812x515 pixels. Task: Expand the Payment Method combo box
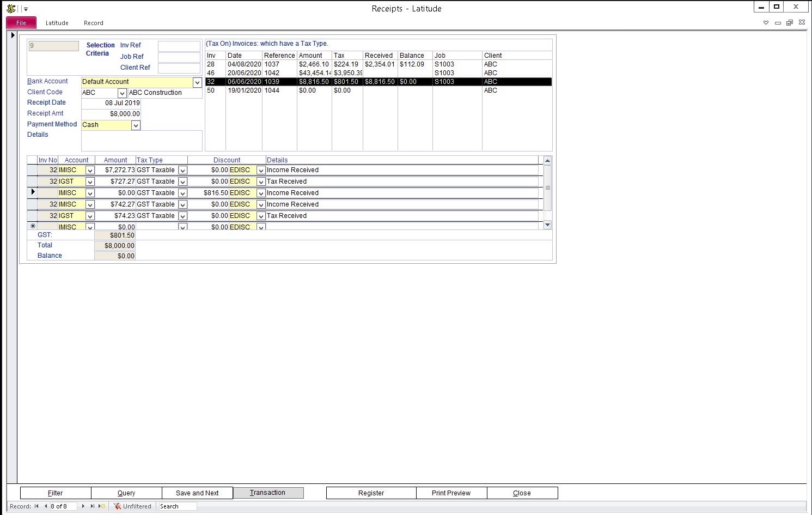[x=136, y=125]
